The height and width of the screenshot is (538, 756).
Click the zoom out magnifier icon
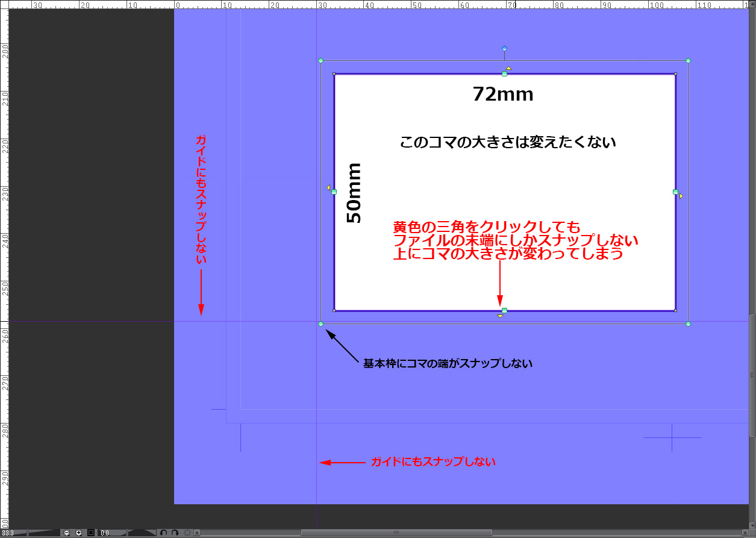[x=67, y=533]
